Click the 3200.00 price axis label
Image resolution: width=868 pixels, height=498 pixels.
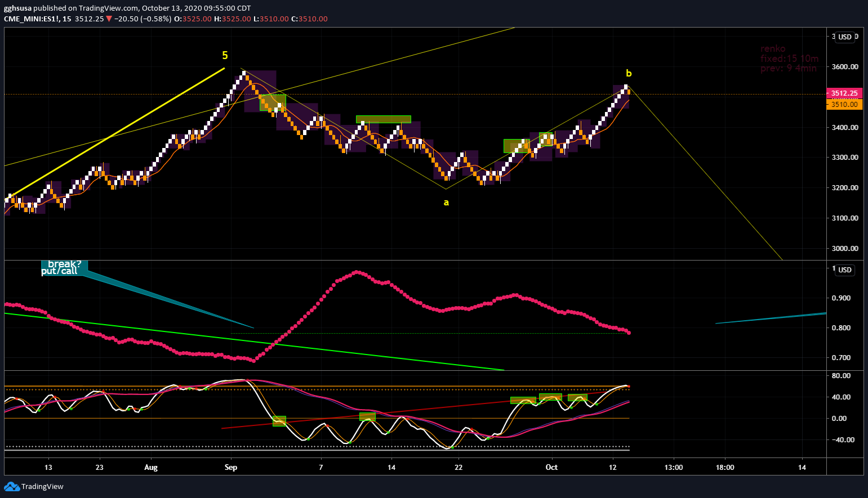(845, 188)
